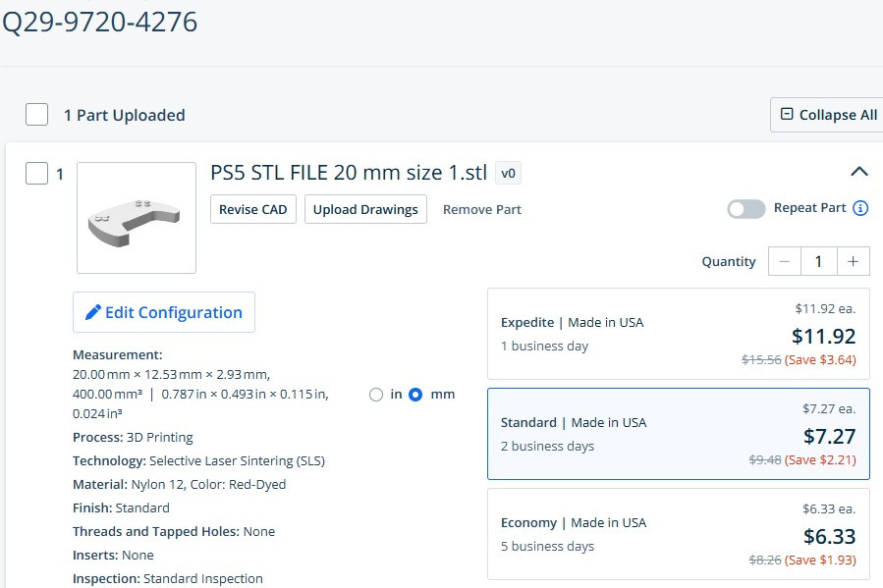Click the Collapse All button
Image resolution: width=883 pixels, height=588 pixels.
click(827, 115)
